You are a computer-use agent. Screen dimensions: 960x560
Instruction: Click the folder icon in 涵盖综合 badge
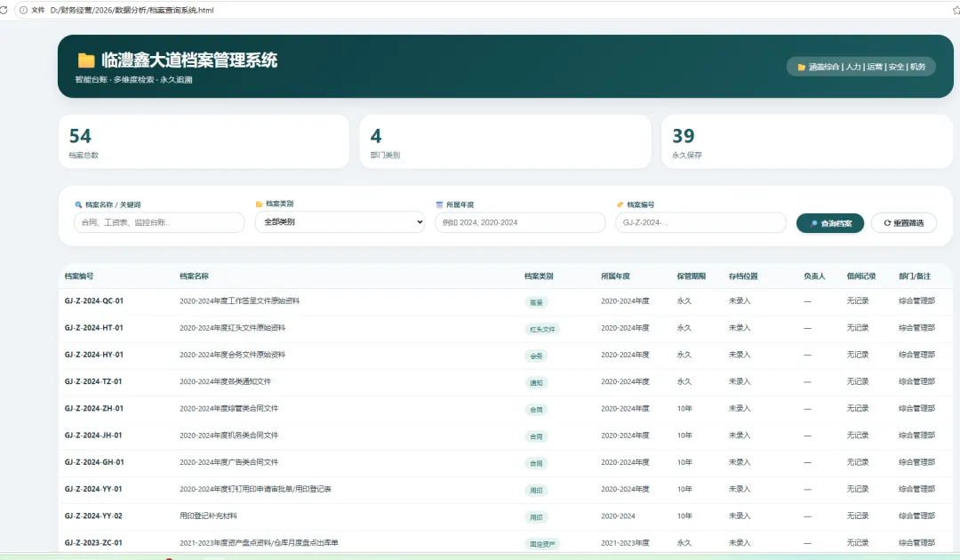pos(801,67)
